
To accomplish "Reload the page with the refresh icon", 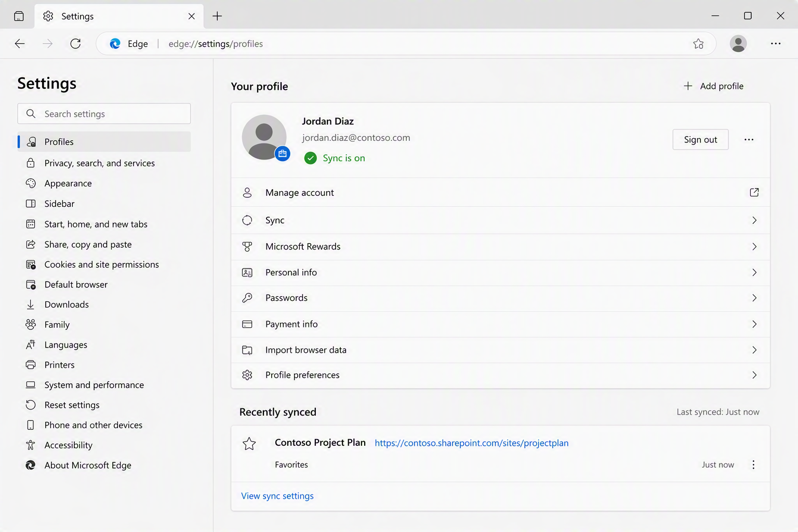I will [x=75, y=44].
